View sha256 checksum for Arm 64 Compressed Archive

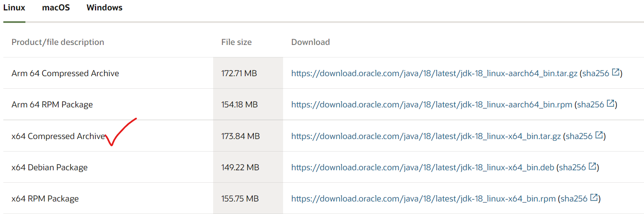point(595,73)
